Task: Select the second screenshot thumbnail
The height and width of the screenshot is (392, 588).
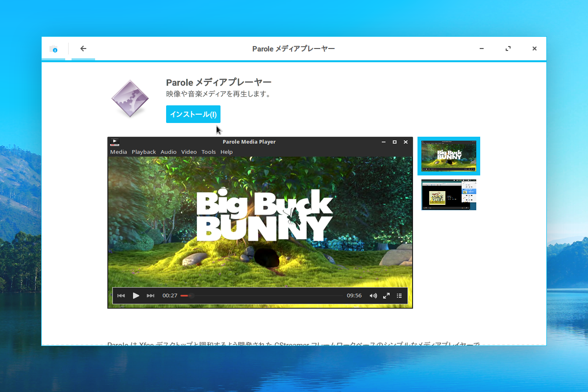Action: 449,195
